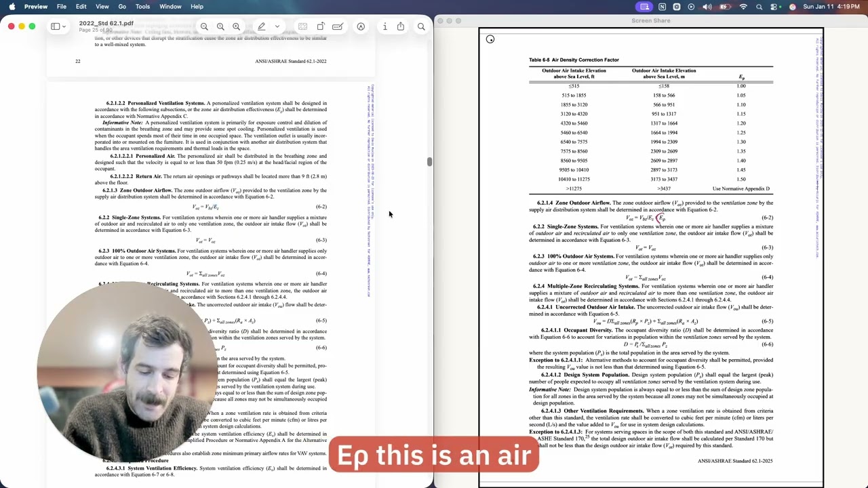Rotate the page with toolbar button
868x488 pixels.
(321, 26)
